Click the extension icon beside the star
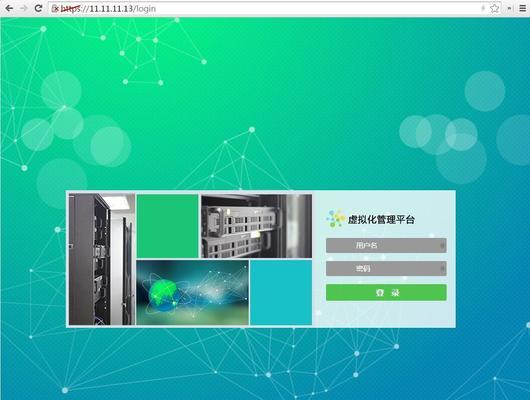Viewport: 530px width, 400px height. (509, 8)
